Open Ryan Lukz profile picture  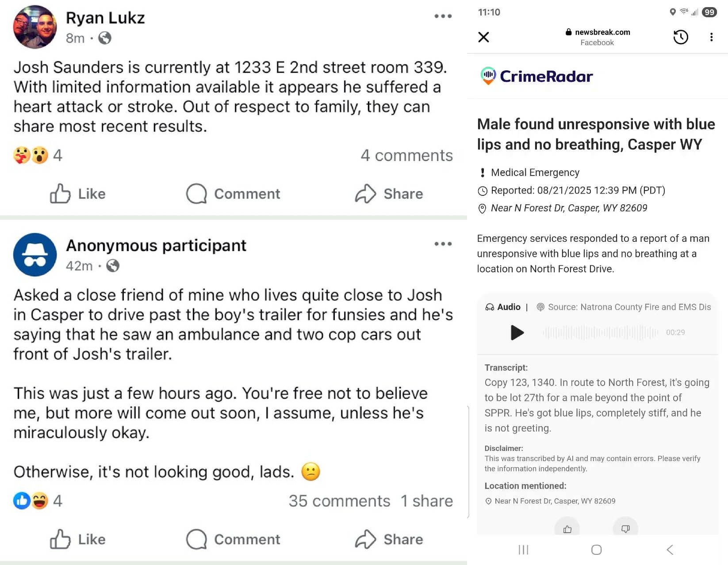click(x=35, y=27)
